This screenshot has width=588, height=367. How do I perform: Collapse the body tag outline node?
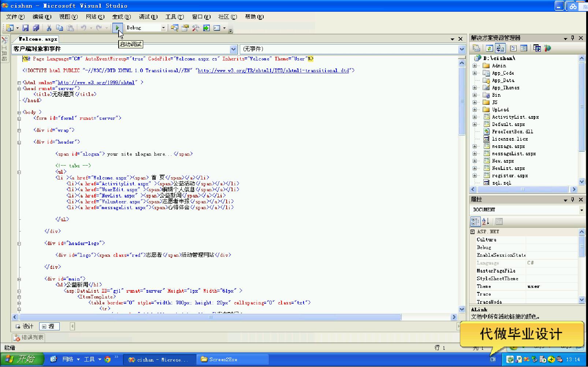[x=19, y=112]
